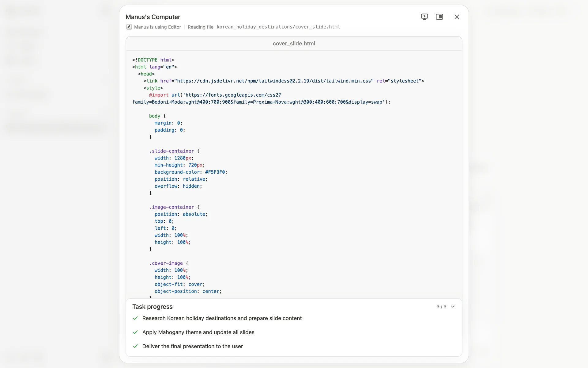
Task: Click the Task progress heading
Action: pos(152,307)
